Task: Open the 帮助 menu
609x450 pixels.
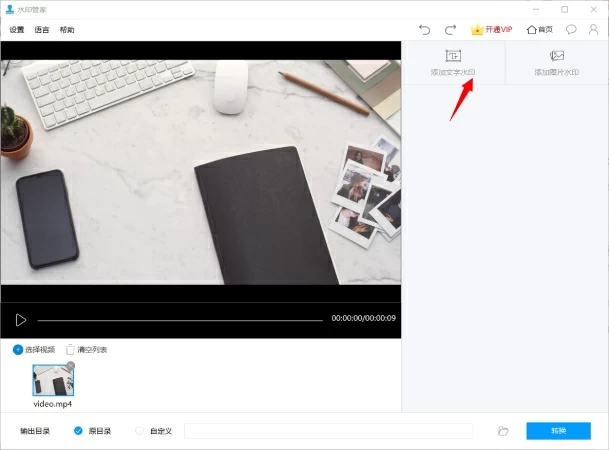Action: tap(67, 30)
